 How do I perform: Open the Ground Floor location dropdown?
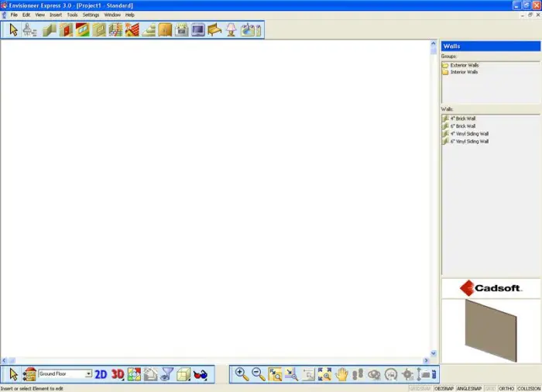point(88,374)
